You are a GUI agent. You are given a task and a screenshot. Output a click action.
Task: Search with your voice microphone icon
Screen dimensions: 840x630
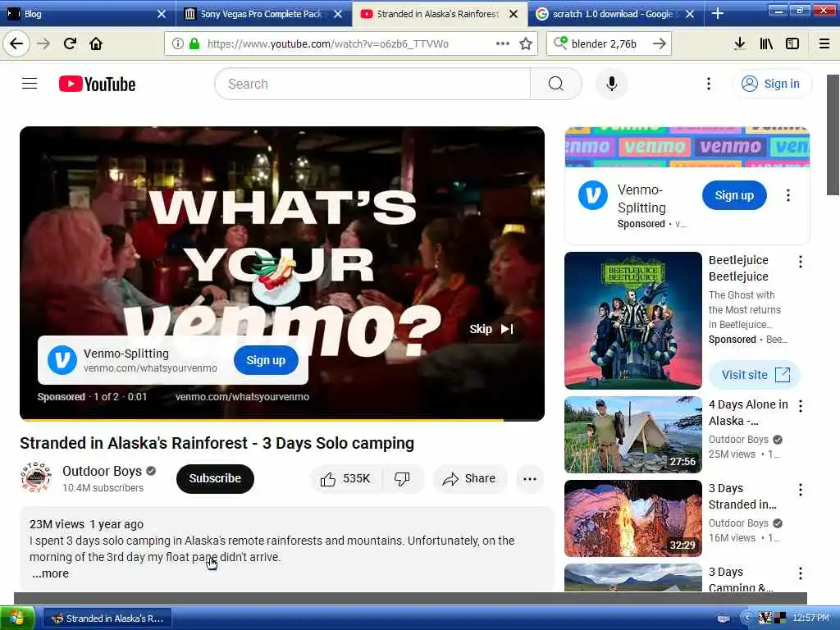coord(612,84)
